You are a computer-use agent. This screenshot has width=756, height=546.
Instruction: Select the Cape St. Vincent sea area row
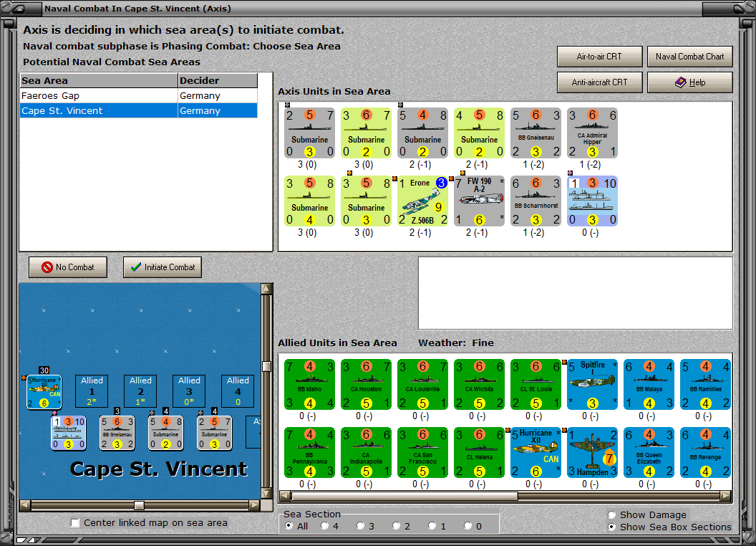(x=138, y=110)
